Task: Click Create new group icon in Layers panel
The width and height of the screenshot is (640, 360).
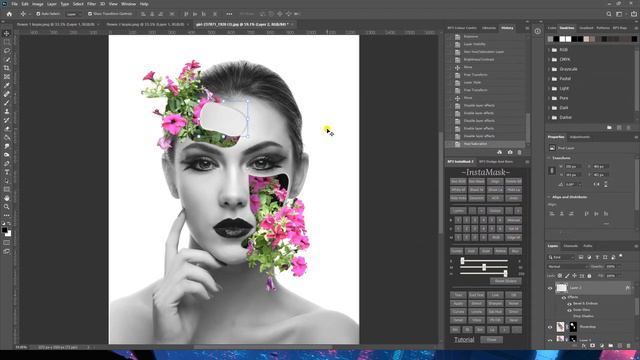Action: click(611, 346)
